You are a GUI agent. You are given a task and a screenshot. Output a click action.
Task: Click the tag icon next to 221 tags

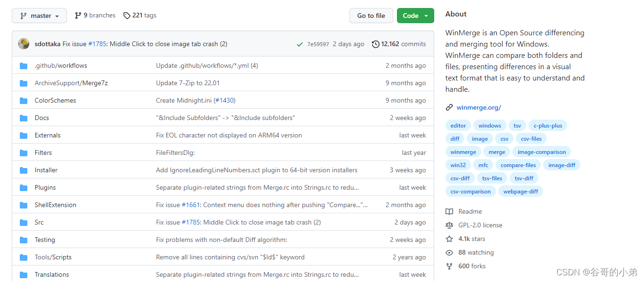(x=127, y=16)
